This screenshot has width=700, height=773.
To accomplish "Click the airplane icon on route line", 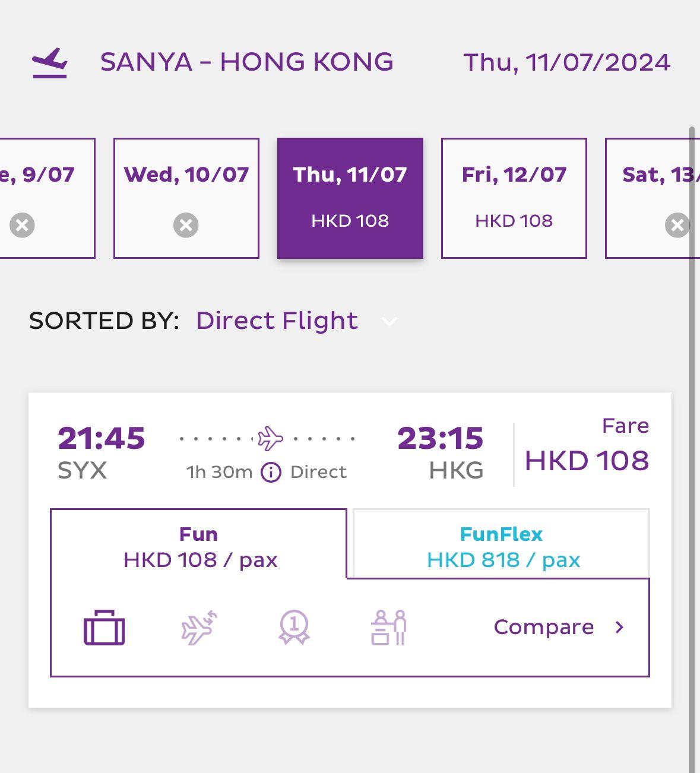I will (x=270, y=439).
